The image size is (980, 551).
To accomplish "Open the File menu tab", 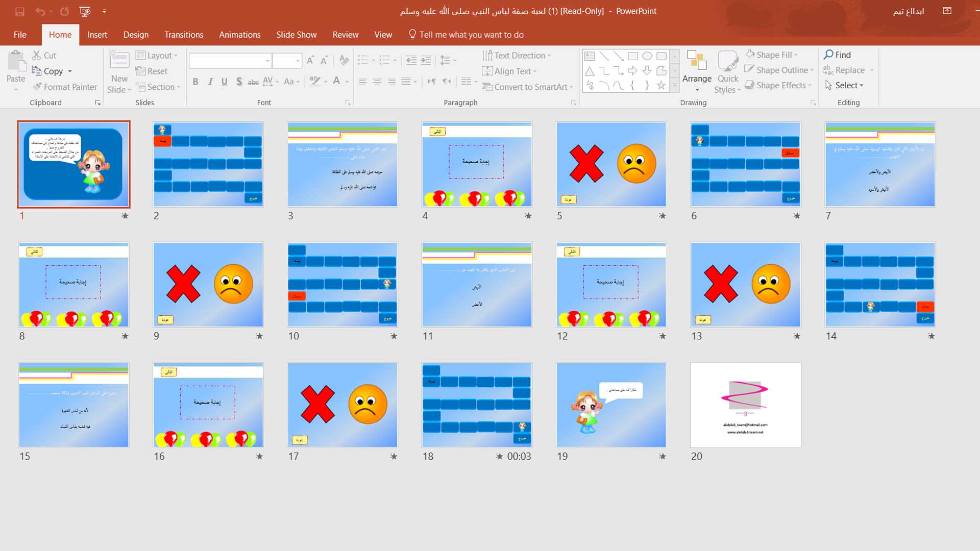I will click(20, 35).
